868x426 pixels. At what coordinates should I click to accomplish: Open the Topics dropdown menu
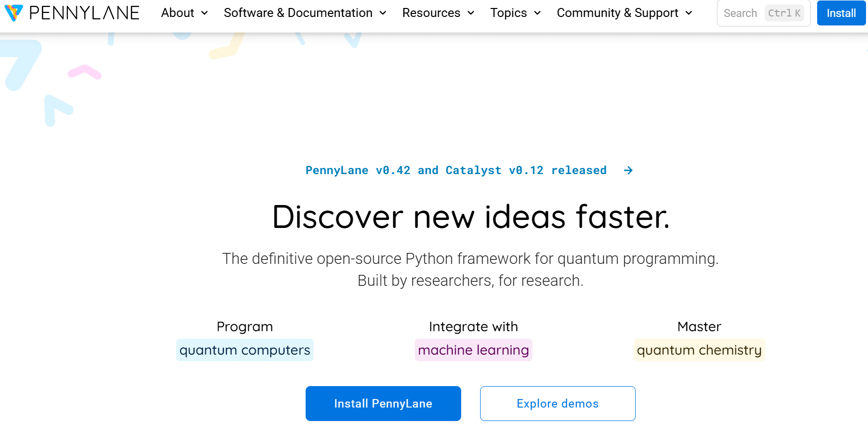tap(508, 13)
